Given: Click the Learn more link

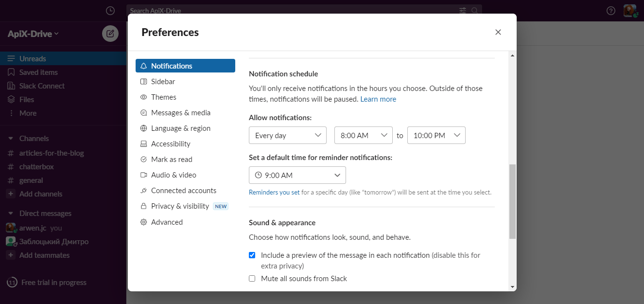Looking at the screenshot, I should pyautogui.click(x=378, y=99).
